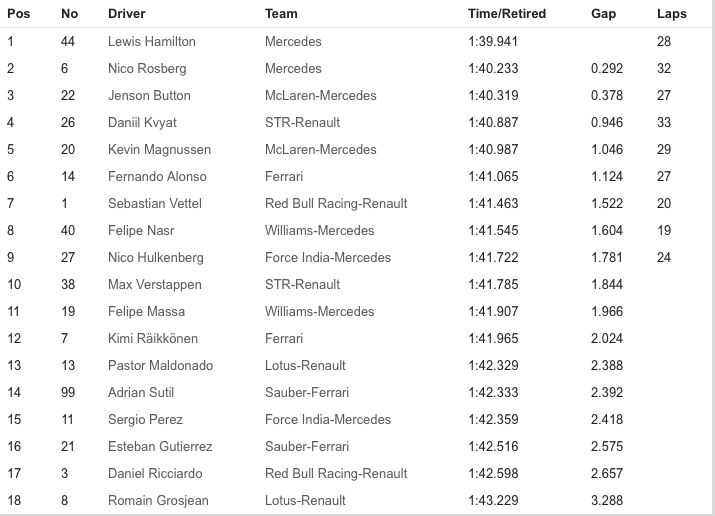715x516 pixels.
Task: Select the gap value 3.288 for Grosjean
Action: pyautogui.click(x=607, y=501)
